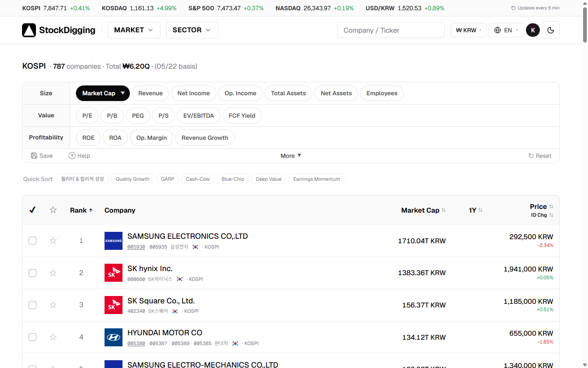Click the Korean flag next to 삼성전자
Image resolution: width=588 pixels, height=368 pixels.
(196, 247)
